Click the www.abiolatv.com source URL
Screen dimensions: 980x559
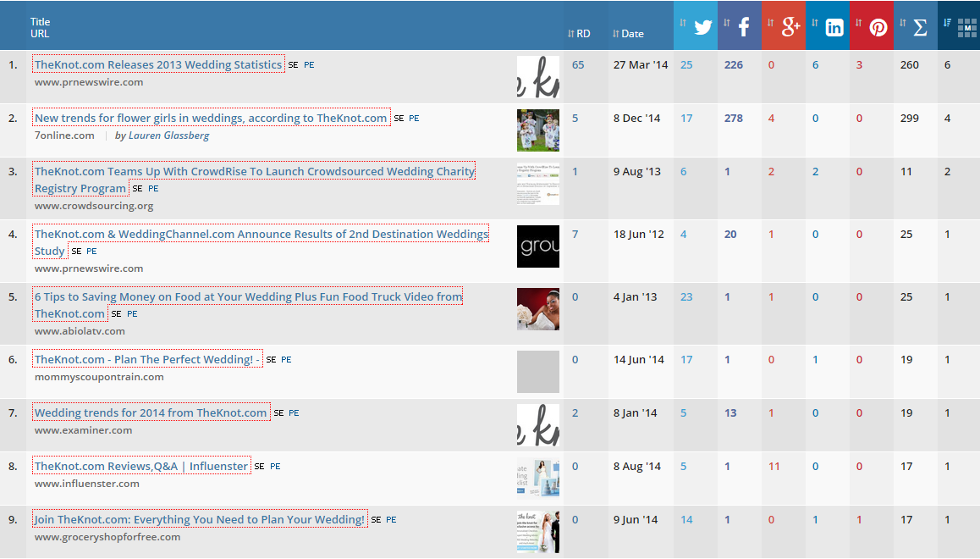[80, 331]
